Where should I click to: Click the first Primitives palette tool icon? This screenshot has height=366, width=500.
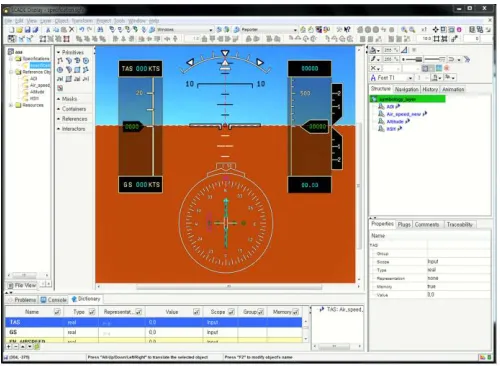[60, 61]
